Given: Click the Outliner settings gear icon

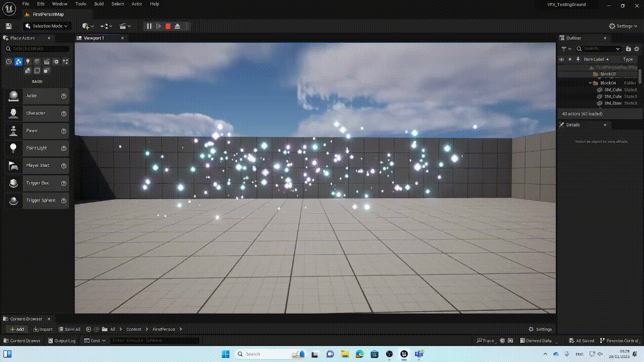Looking at the screenshot, I should [x=637, y=49].
